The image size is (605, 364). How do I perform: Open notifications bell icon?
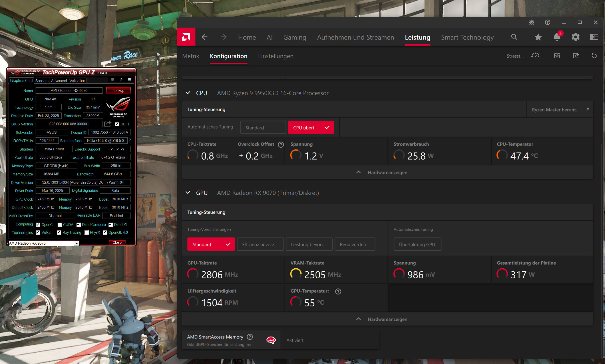557,37
